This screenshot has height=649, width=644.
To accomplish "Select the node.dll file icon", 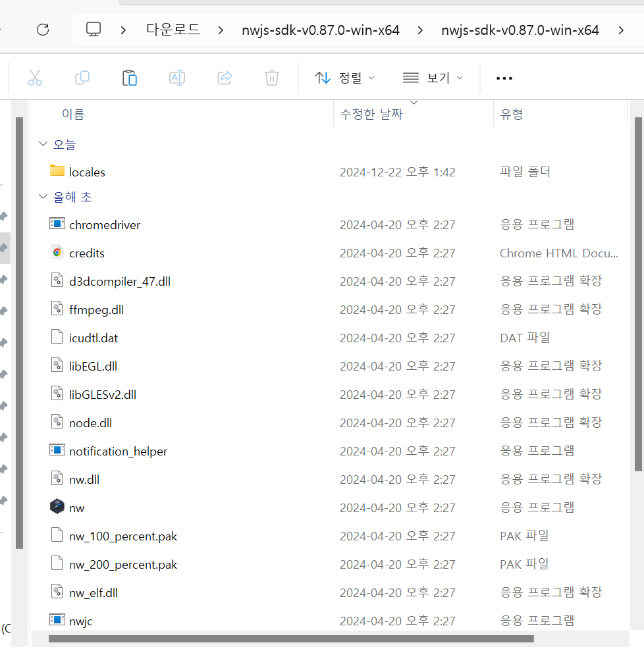I will click(x=57, y=422).
